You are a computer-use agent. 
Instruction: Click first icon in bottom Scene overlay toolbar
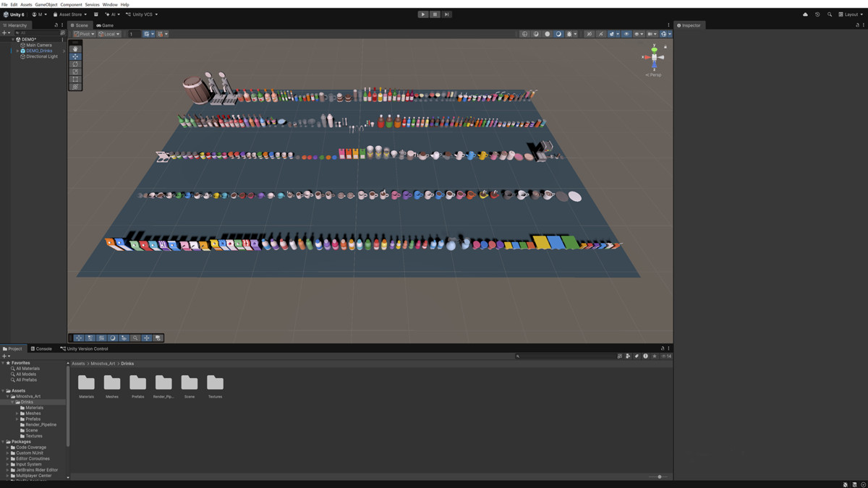pos(79,338)
